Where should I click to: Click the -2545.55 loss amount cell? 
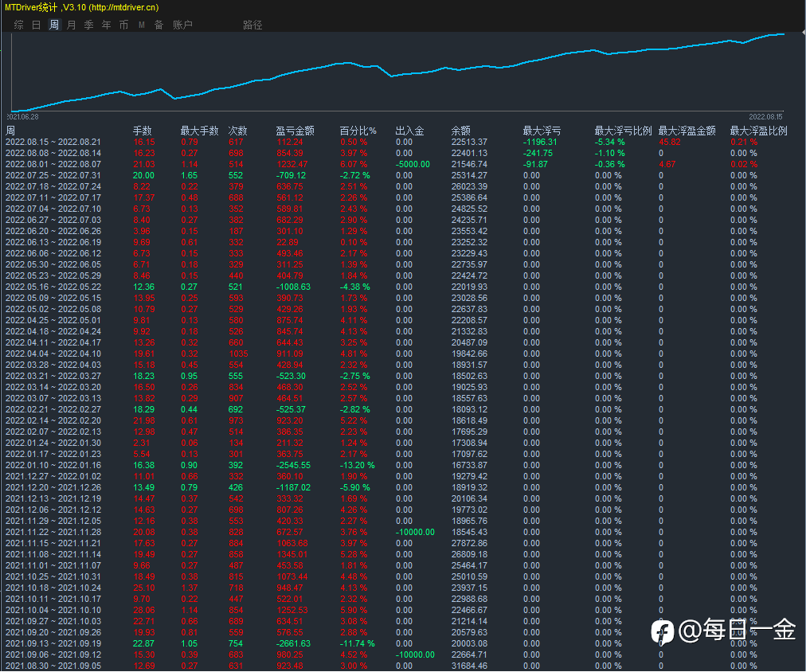click(x=293, y=466)
